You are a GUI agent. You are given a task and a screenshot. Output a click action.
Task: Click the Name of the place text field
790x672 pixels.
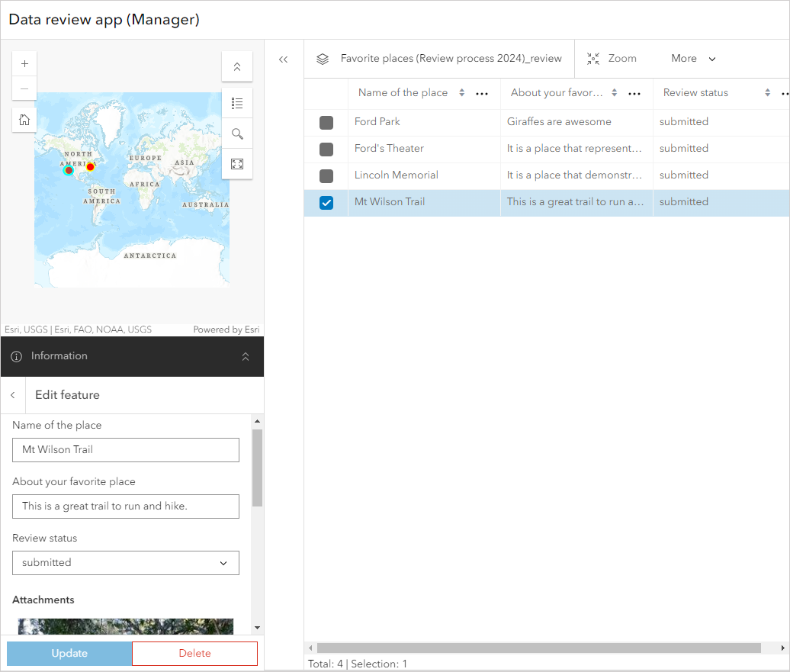125,450
